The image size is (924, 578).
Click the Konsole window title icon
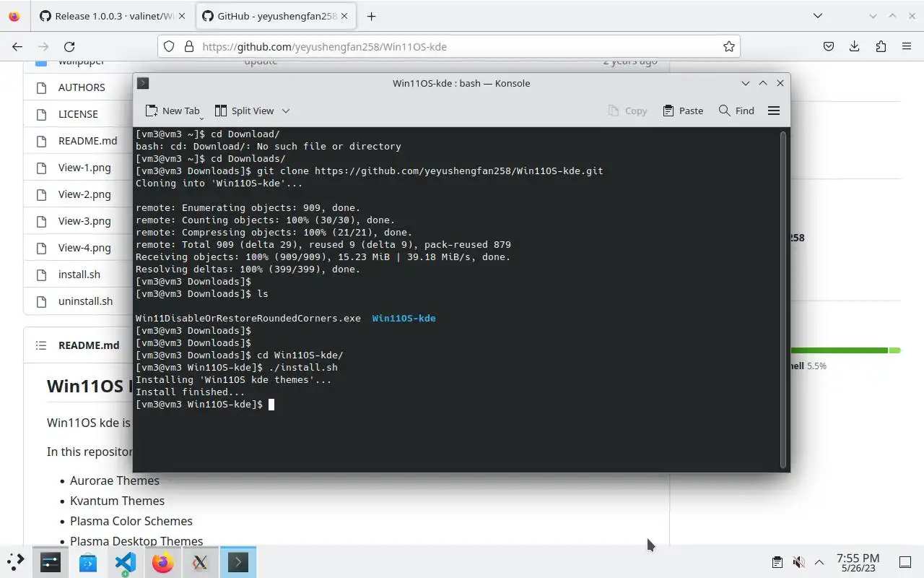[143, 83]
